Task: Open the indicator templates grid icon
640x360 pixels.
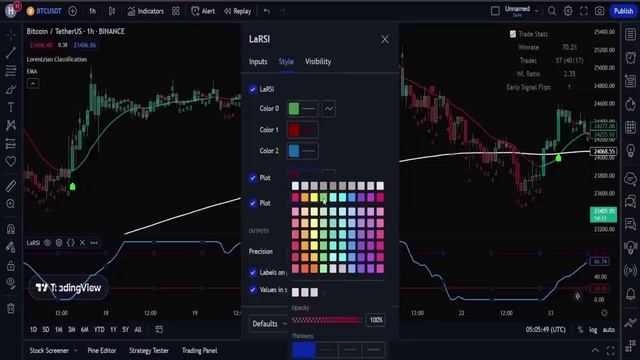Action: tap(176, 11)
